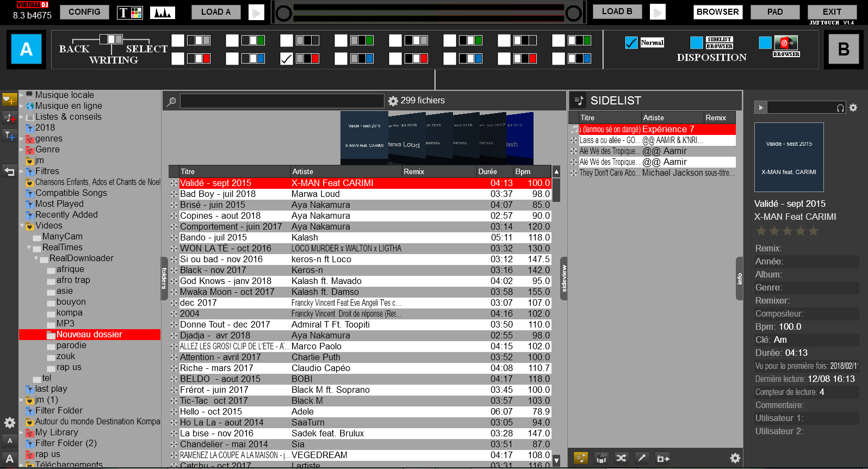Image resolution: width=868 pixels, height=469 pixels.
Task: Open sideview settings gear icon
Action: point(735,458)
